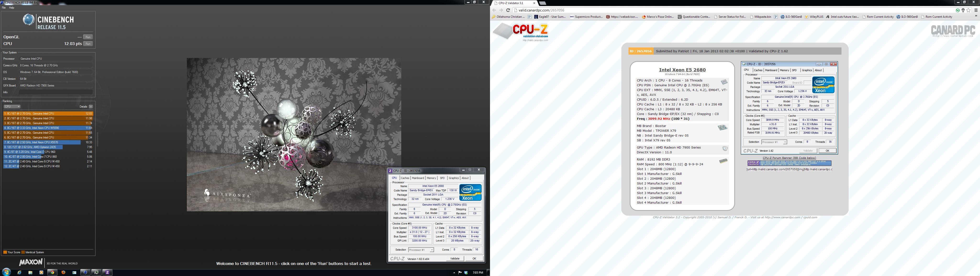The image size is (980, 276).
Task: Click the CPU-Z validation database logo
Action: 521,32
